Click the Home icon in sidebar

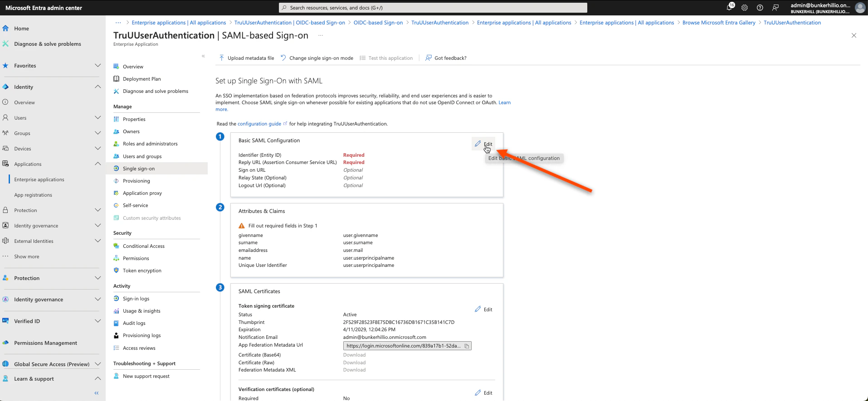tap(5, 28)
